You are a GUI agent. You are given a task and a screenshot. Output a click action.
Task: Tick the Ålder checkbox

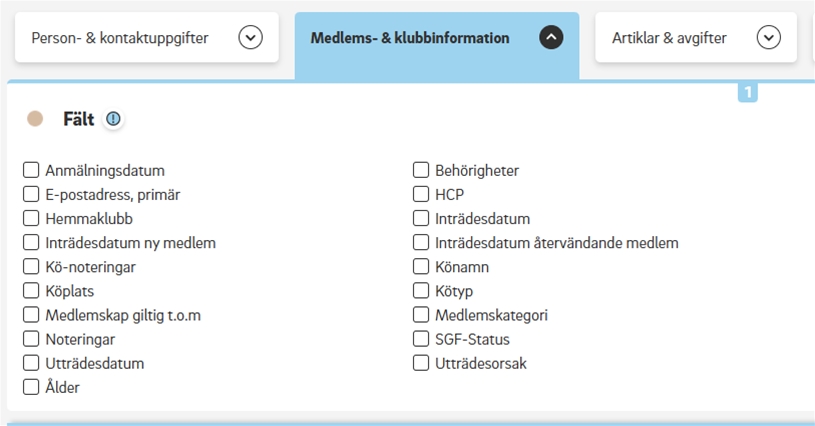(x=31, y=388)
